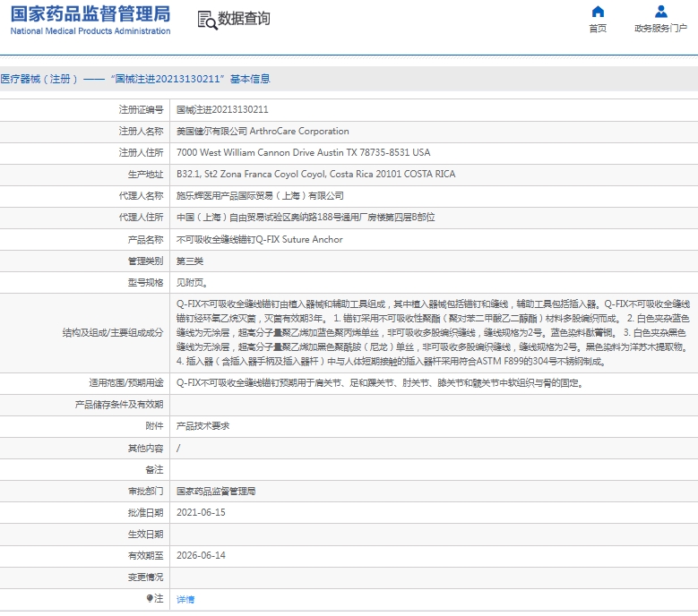Click the 注册人名称 field label
This screenshot has width=698, height=616.
point(141,132)
